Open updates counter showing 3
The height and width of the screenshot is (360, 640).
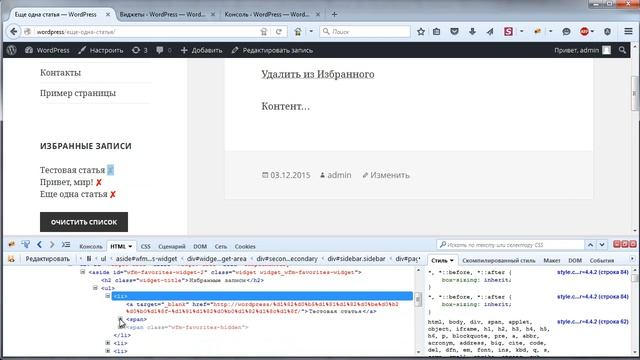[x=140, y=50]
